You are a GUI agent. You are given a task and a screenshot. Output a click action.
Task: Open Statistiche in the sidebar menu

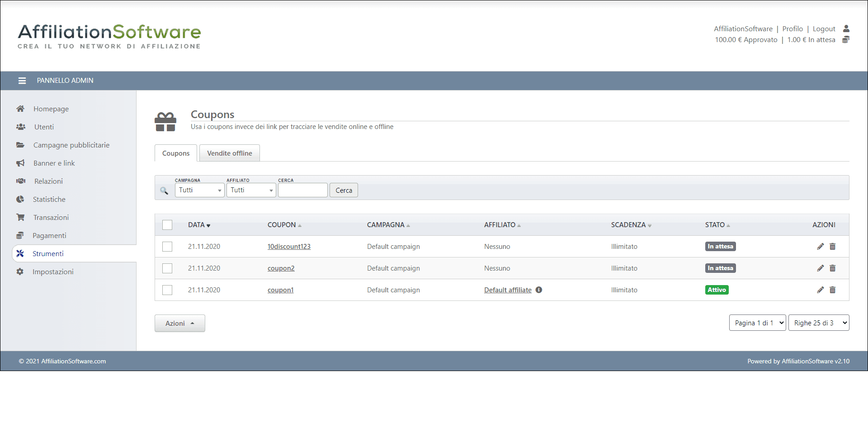tap(49, 199)
